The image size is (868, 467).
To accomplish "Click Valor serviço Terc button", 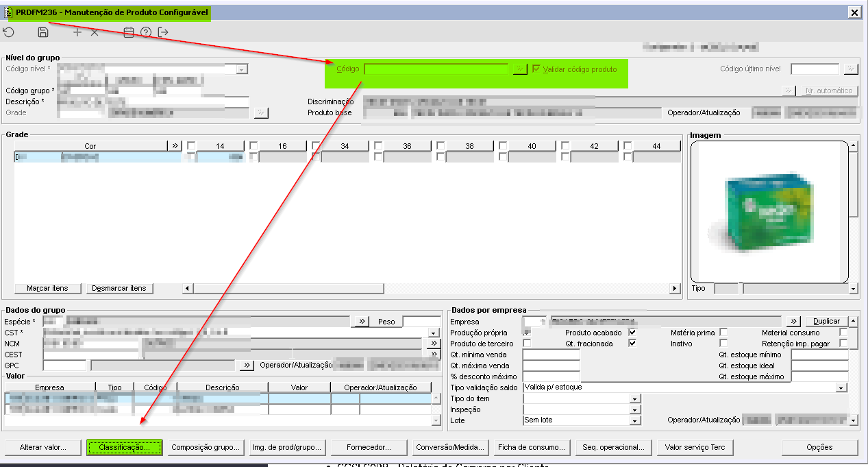I will pyautogui.click(x=695, y=448).
